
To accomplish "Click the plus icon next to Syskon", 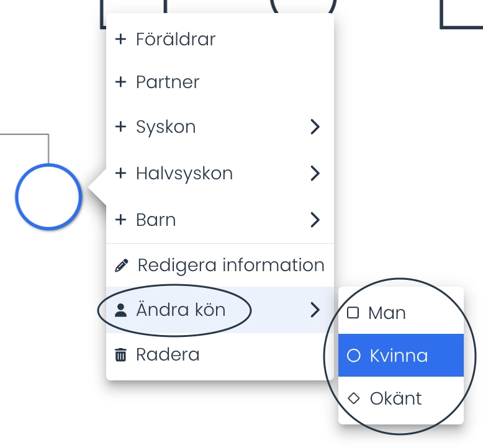I will 120,127.
